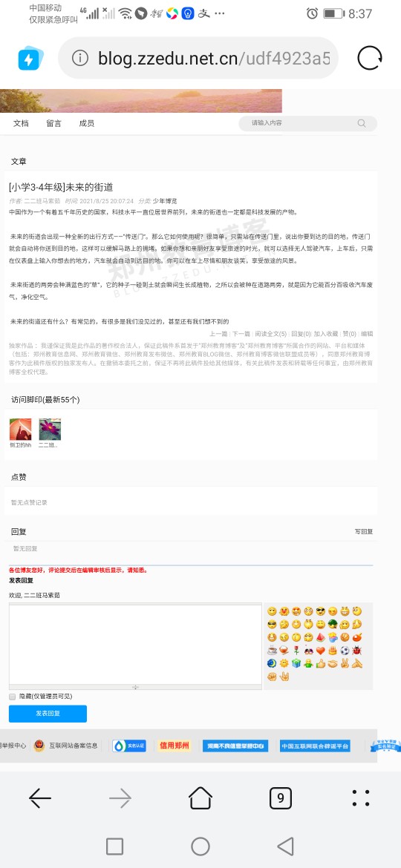
Task: Open the 留言 tab
Action: (53, 123)
